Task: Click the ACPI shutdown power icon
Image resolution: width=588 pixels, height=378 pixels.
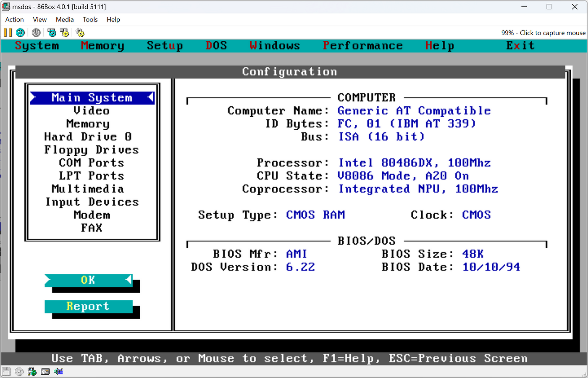Action: click(36, 32)
